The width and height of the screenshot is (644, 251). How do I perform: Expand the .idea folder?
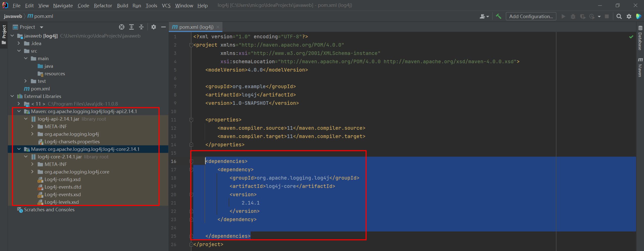(19, 43)
